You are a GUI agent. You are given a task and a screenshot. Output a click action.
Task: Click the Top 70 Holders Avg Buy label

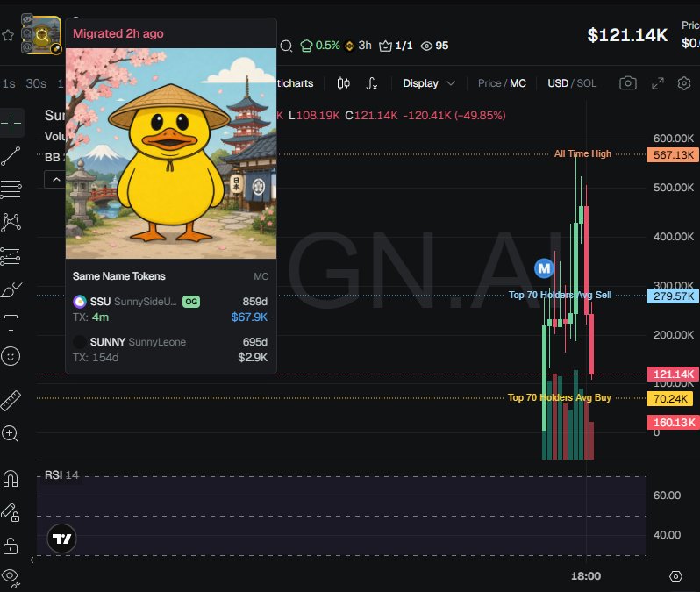(560, 397)
